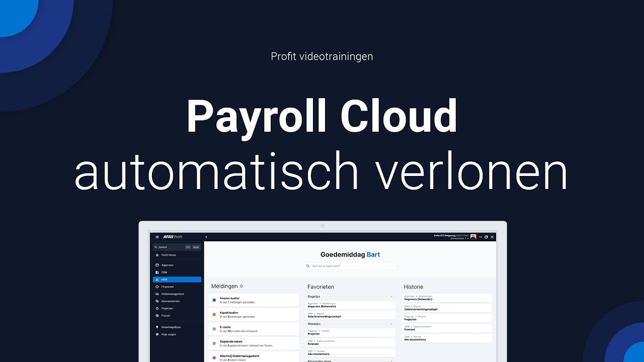644x362 pixels.
Task: Open Forecast in the Historie list
Action: 447,328
